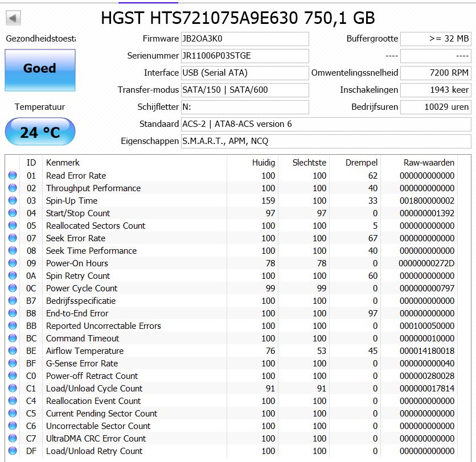Click the status icon next to Spin-Up Time

(x=13, y=200)
